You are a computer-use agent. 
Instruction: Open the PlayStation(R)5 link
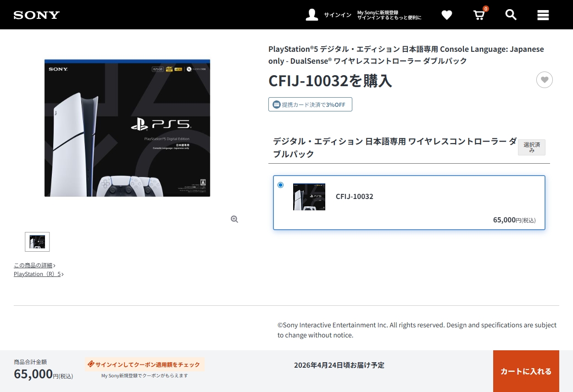pos(39,274)
